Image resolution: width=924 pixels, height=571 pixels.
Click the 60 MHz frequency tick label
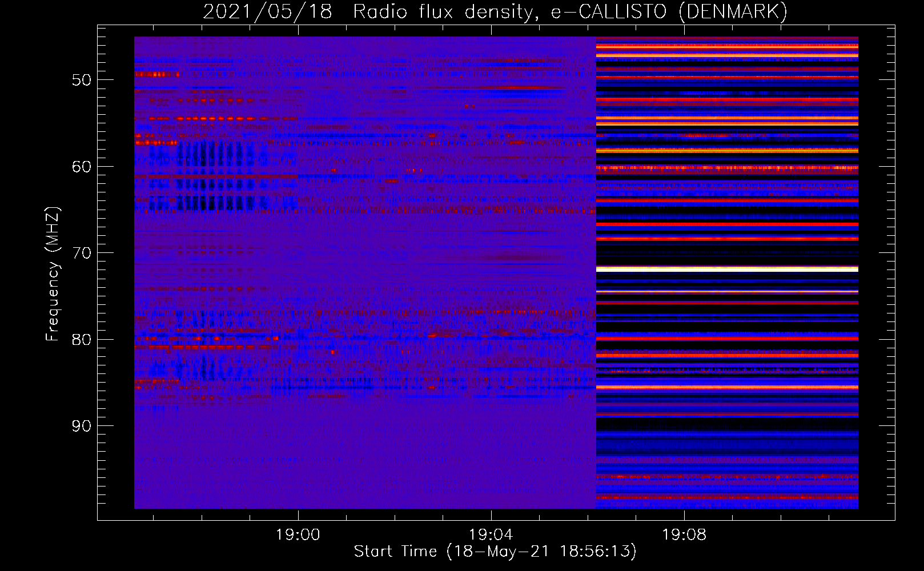(x=82, y=167)
